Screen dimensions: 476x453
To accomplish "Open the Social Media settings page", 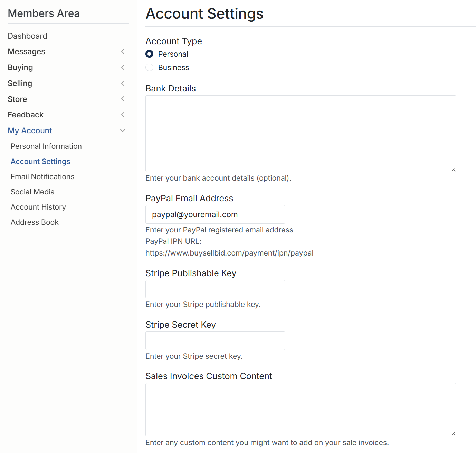I will (x=32, y=192).
